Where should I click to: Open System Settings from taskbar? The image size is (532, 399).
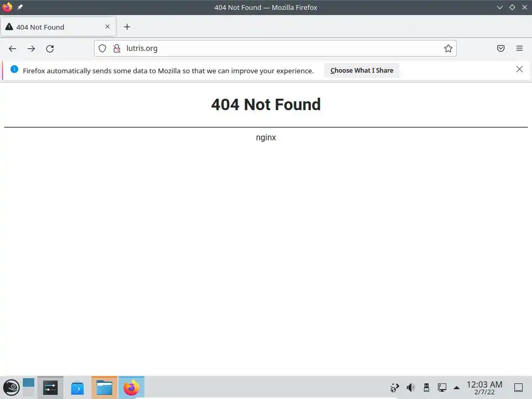tap(50, 388)
